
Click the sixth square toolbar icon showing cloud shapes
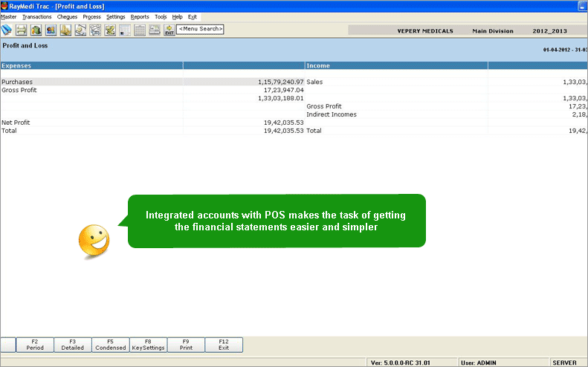(x=95, y=30)
